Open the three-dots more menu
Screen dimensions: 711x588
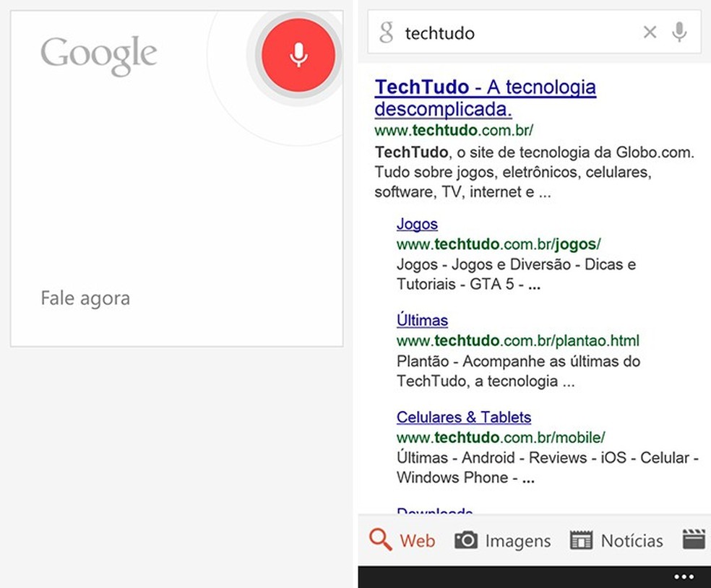coord(684,576)
